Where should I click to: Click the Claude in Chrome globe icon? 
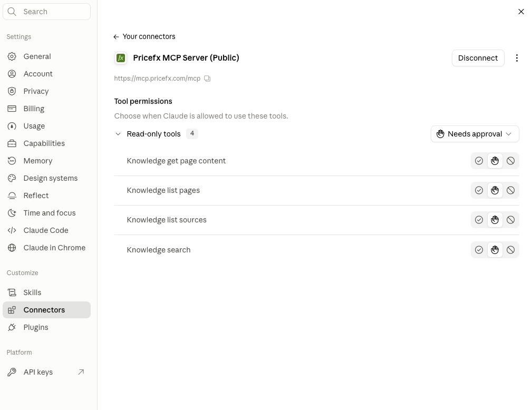click(x=12, y=248)
